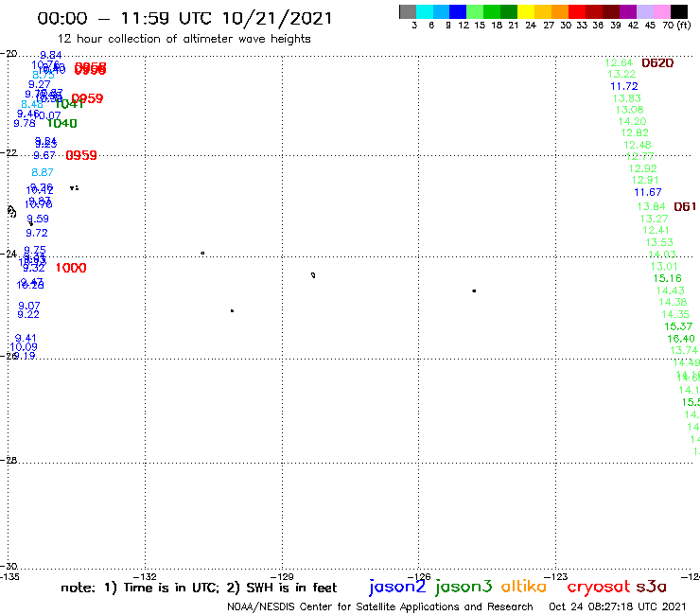Click the jason3 satellite legend label
Screen dimensions: 700x615
pos(464,587)
